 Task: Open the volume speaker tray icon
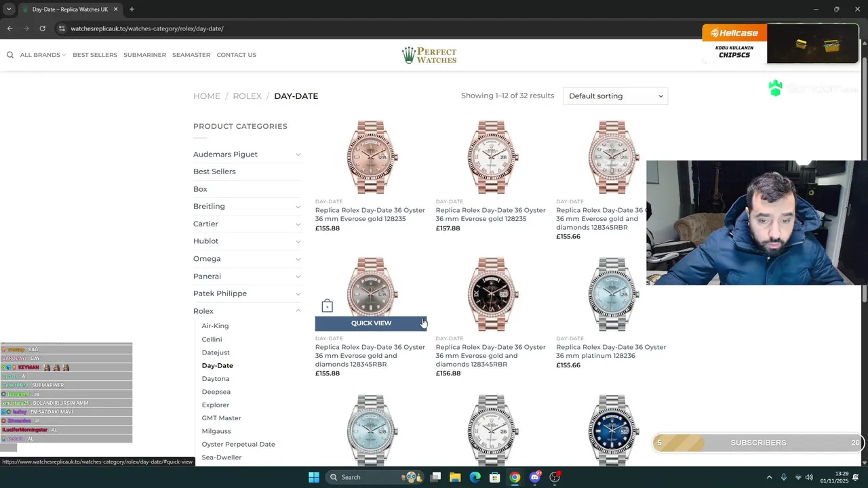[809, 477]
